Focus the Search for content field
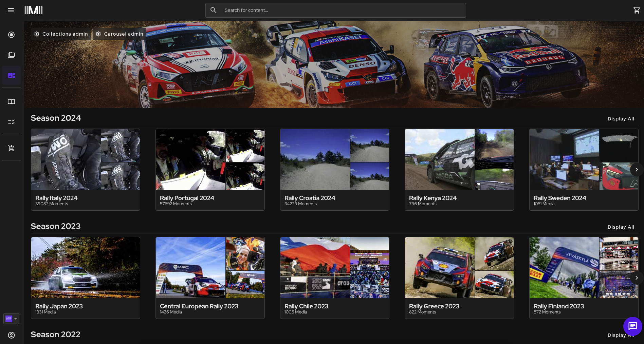The width and height of the screenshot is (644, 344). (x=335, y=10)
